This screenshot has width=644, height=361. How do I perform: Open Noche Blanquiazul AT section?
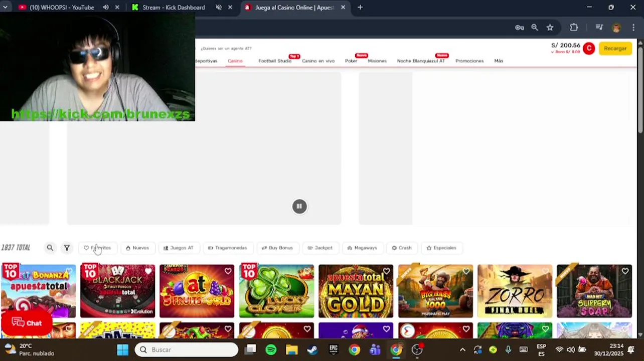(x=421, y=61)
